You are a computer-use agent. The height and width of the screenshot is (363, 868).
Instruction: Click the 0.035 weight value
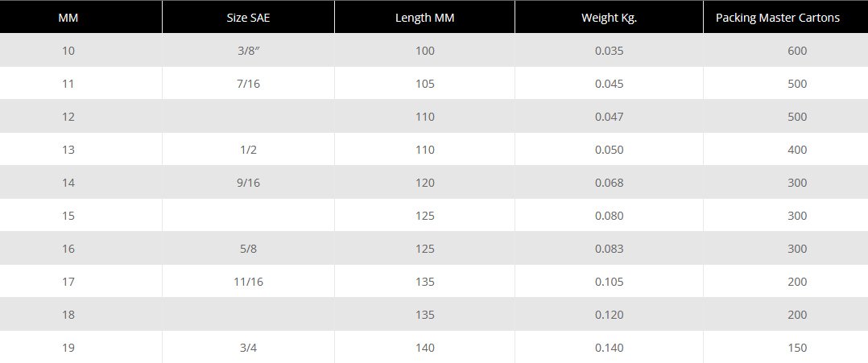(609, 51)
